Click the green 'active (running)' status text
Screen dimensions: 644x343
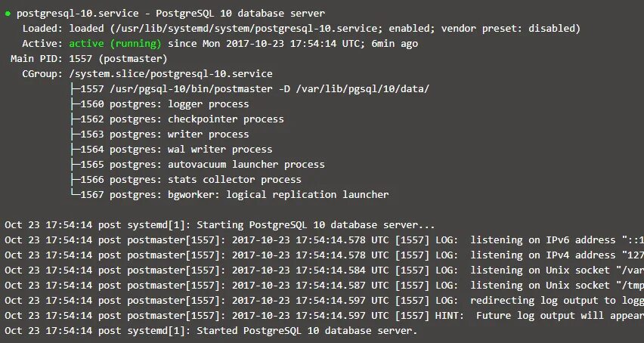coord(115,44)
